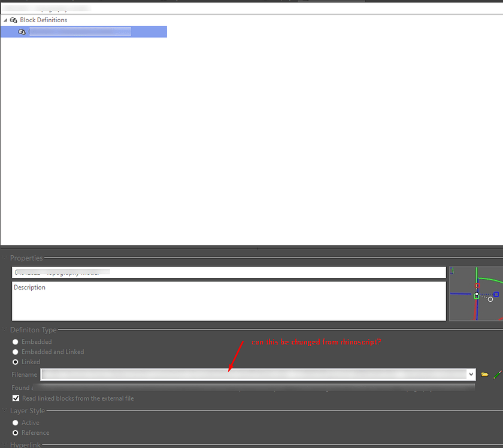Open the folder browse icon beside Filename
This screenshot has height=448, width=503.
[x=485, y=374]
